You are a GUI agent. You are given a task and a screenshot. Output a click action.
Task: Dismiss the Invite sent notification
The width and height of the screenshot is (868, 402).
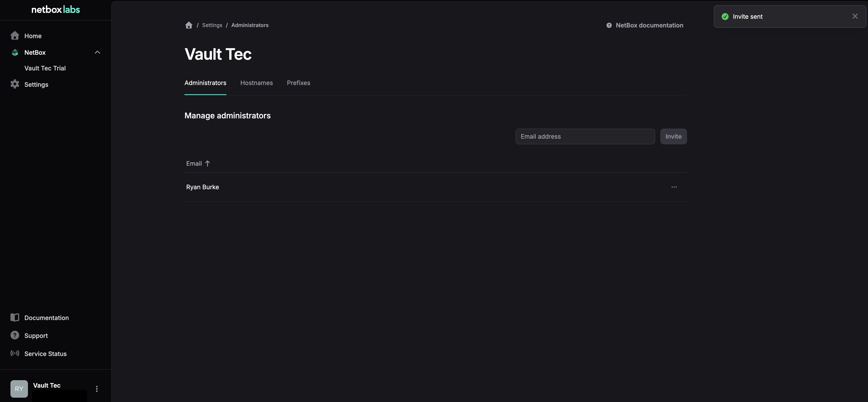pyautogui.click(x=855, y=16)
